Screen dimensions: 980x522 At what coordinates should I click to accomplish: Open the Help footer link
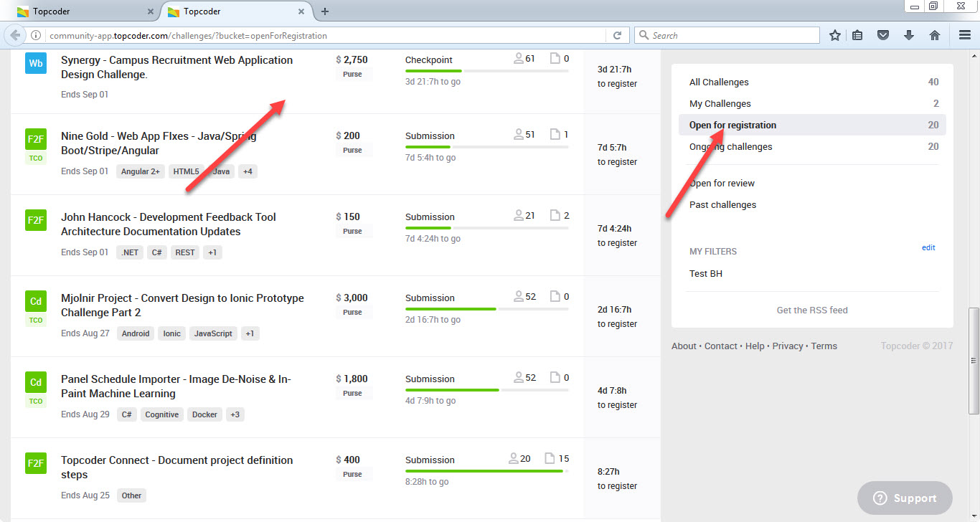click(x=755, y=346)
